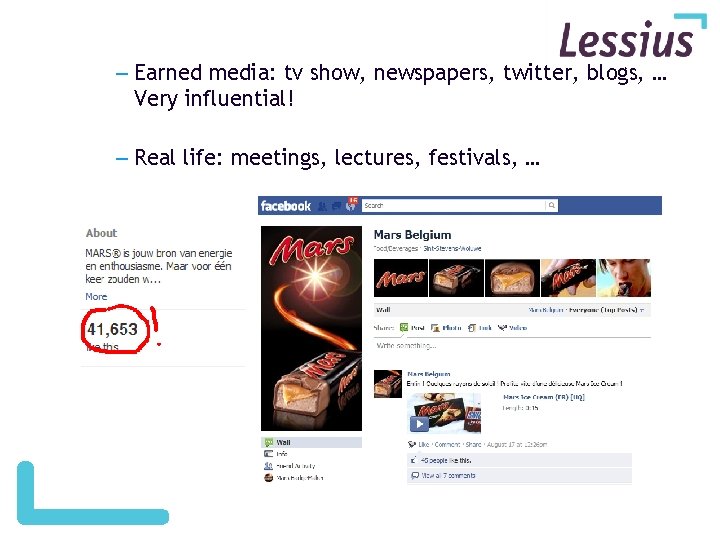Open the friend requests icon
This screenshot has height=540, width=720.
[323, 206]
